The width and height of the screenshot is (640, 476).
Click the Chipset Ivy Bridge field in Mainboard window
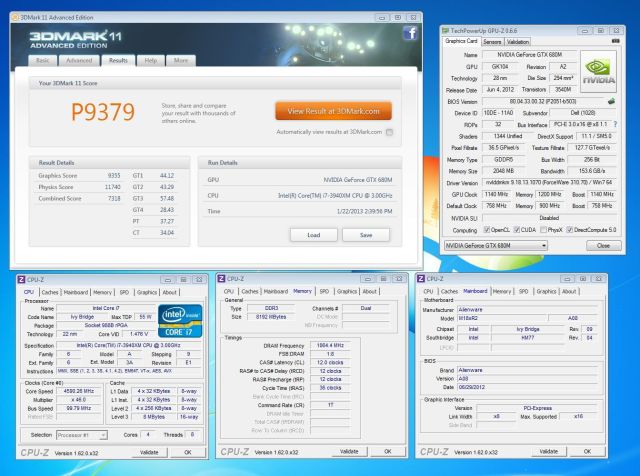pyautogui.click(x=528, y=329)
